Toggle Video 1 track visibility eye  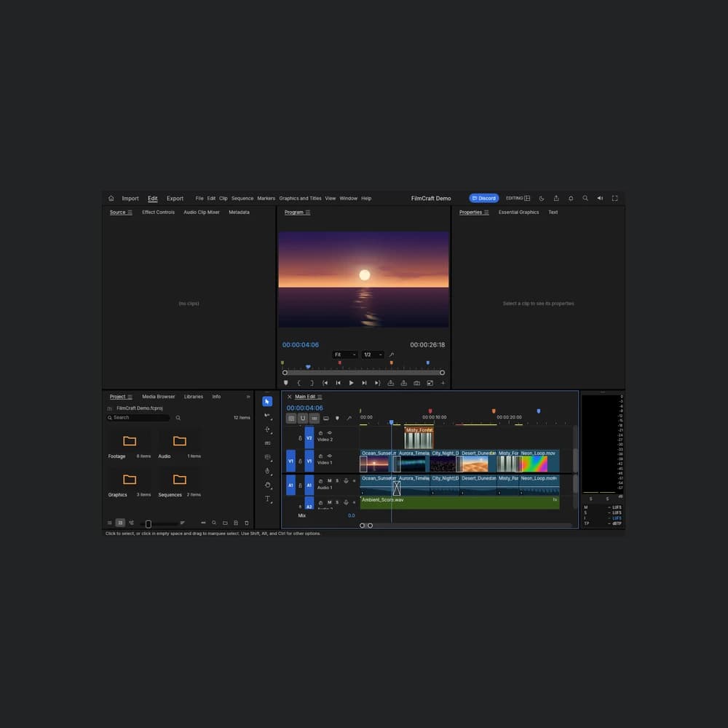click(330, 456)
